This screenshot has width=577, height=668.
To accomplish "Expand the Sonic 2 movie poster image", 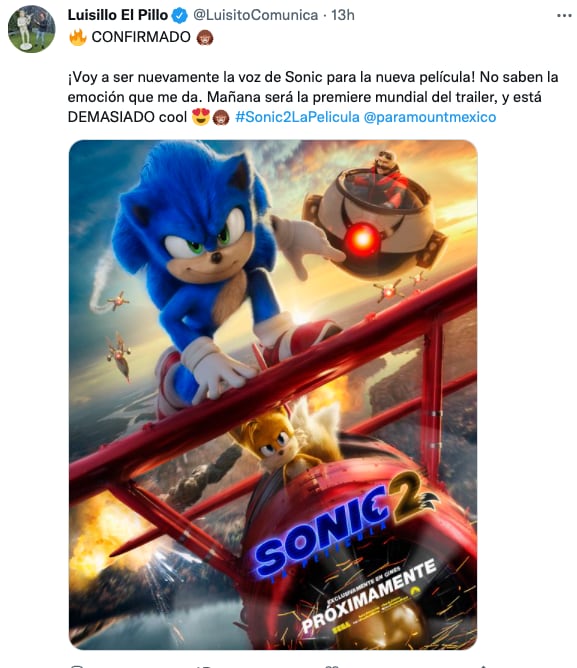I will (273, 394).
